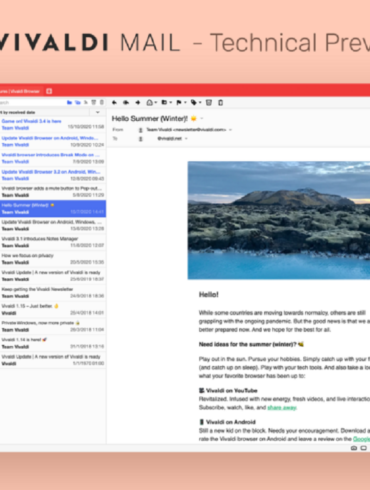Reply to the open message
370x490 pixels.
coord(114,103)
